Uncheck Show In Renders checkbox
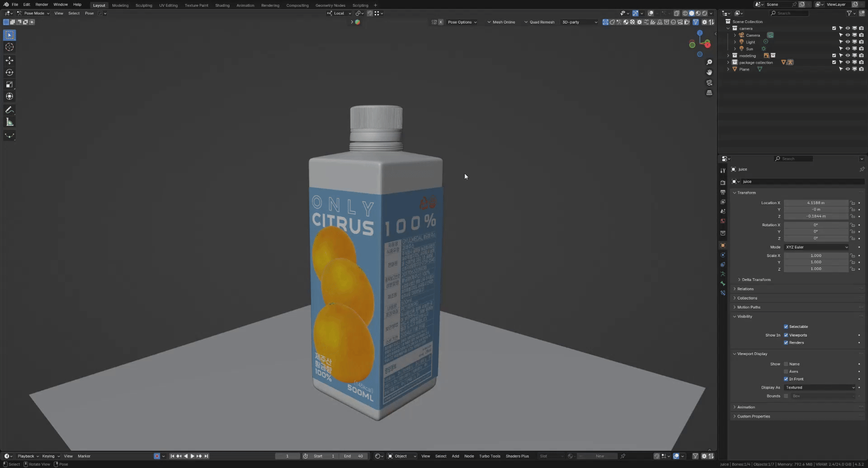 786,342
